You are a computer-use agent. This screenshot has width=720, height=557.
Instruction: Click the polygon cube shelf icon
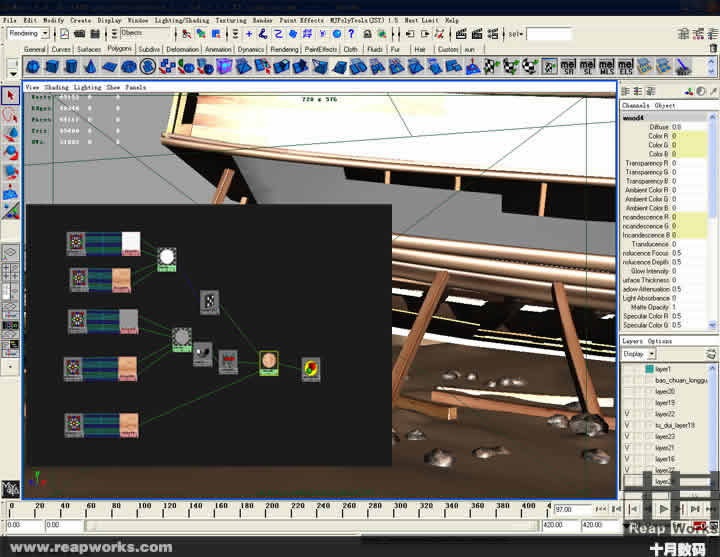(51, 67)
